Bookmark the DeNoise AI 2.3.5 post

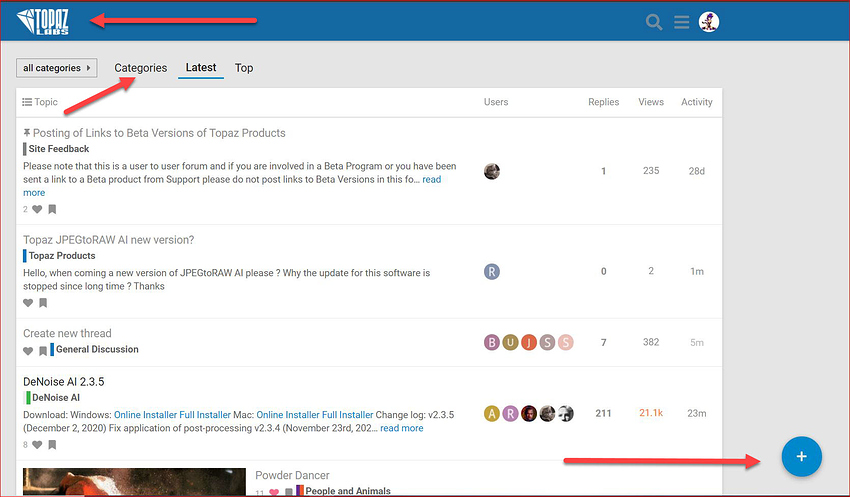click(52, 445)
